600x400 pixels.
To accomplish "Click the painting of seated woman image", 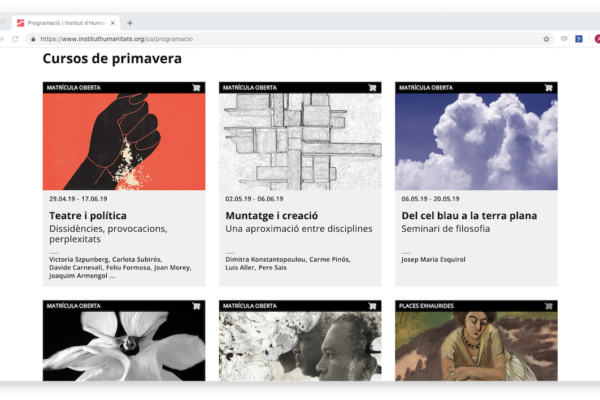I will pyautogui.click(x=476, y=346).
